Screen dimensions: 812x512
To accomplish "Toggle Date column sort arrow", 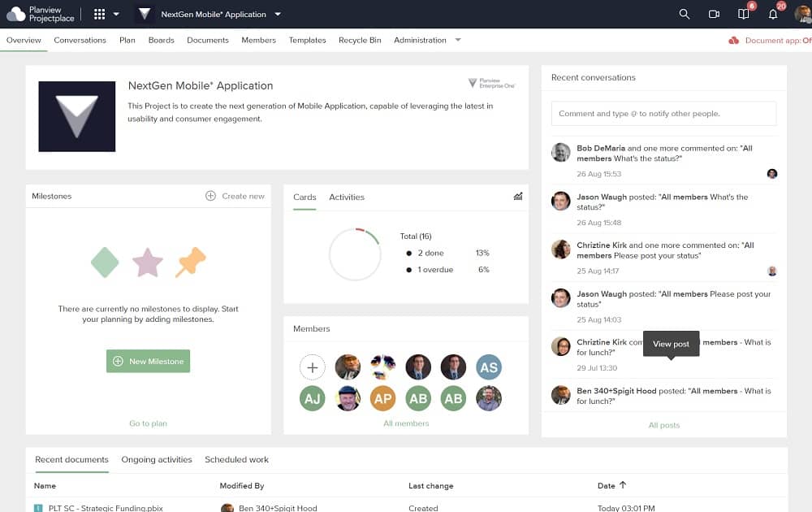I will 623,485.
